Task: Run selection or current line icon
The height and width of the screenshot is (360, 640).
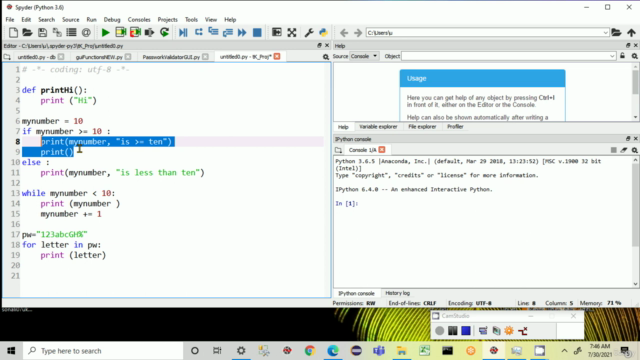Action: (149, 33)
